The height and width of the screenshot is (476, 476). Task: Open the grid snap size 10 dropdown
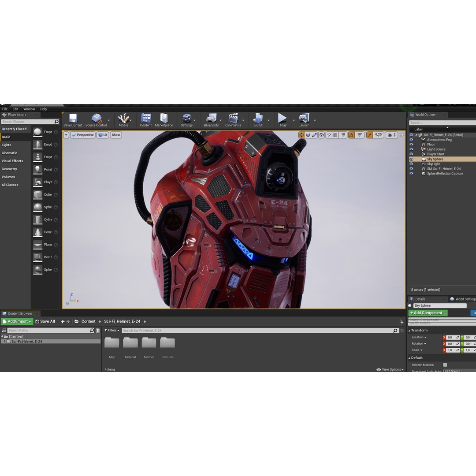(x=343, y=135)
